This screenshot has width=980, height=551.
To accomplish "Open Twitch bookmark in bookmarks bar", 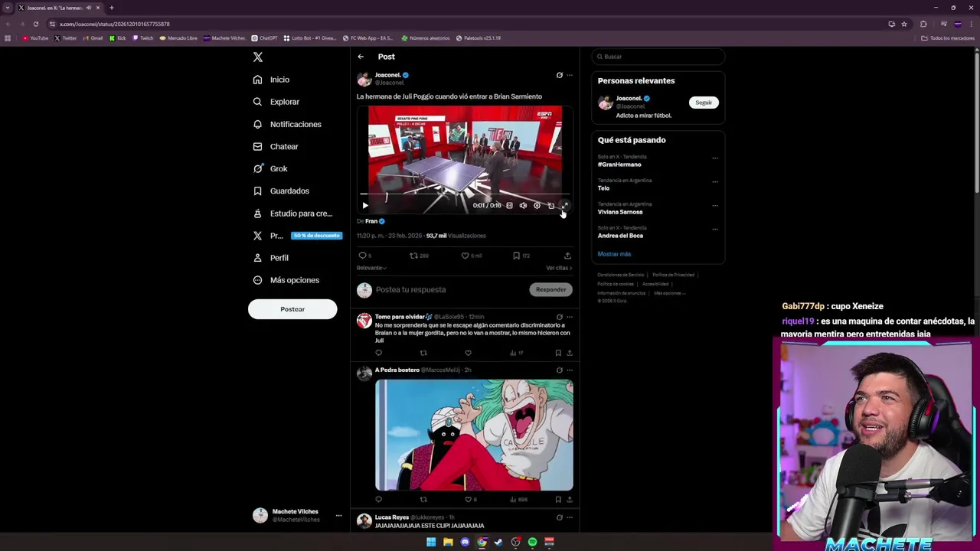I will [x=143, y=38].
